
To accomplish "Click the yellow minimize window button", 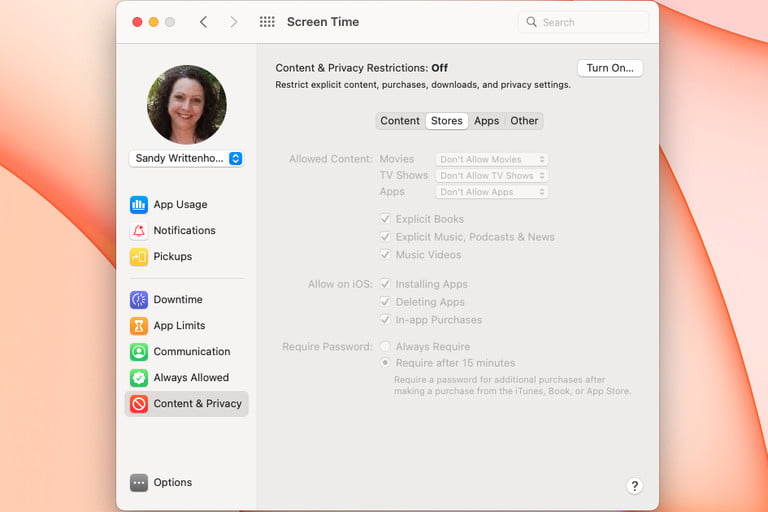I will tap(153, 22).
